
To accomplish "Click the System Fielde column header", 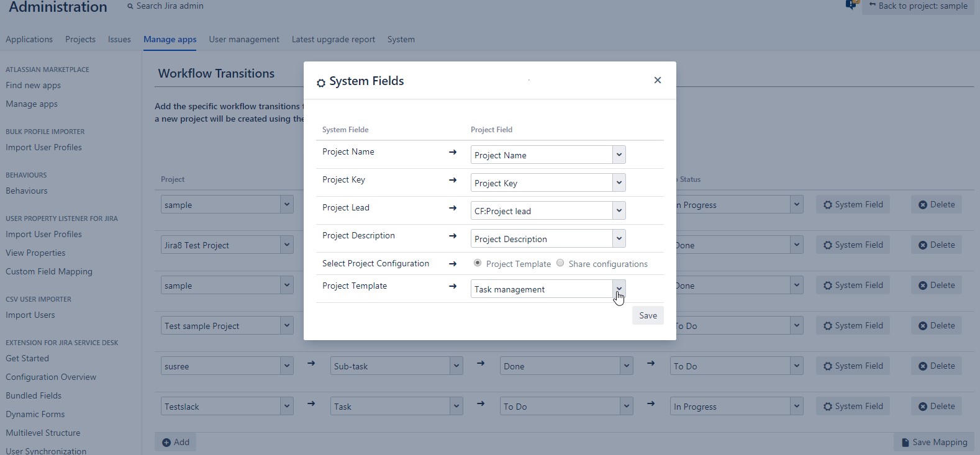I will (x=345, y=130).
